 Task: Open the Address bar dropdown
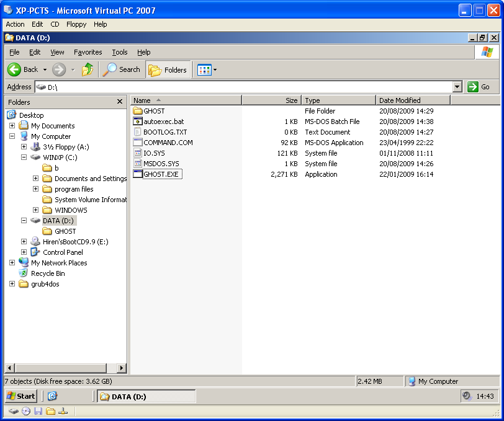pyautogui.click(x=457, y=87)
